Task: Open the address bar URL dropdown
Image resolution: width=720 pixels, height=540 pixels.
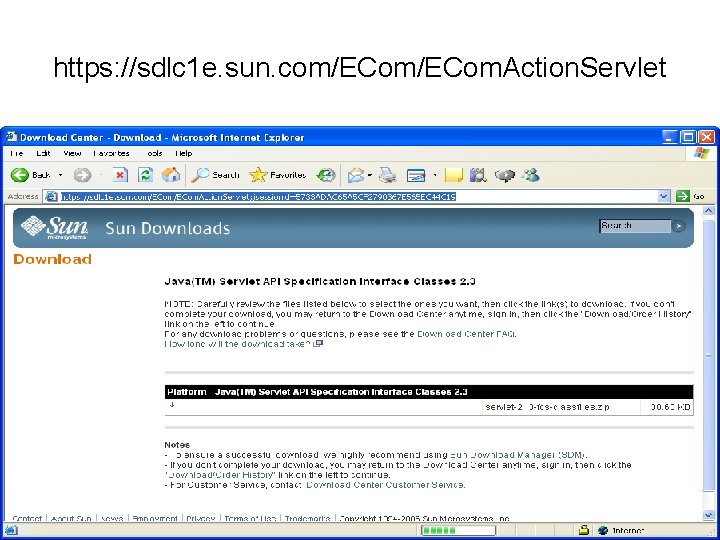Action: coord(664,197)
